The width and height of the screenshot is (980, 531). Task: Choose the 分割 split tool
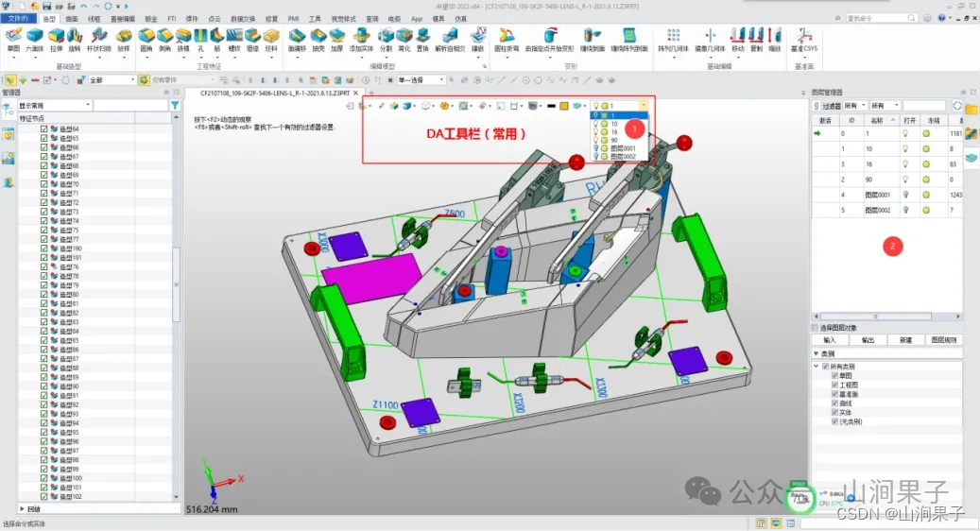(387, 40)
